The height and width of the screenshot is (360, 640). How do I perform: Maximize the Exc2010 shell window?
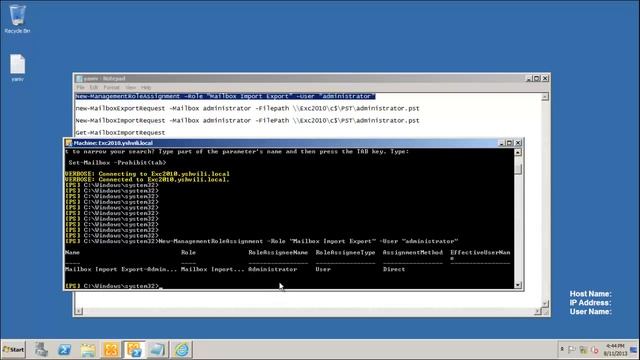coord(510,143)
